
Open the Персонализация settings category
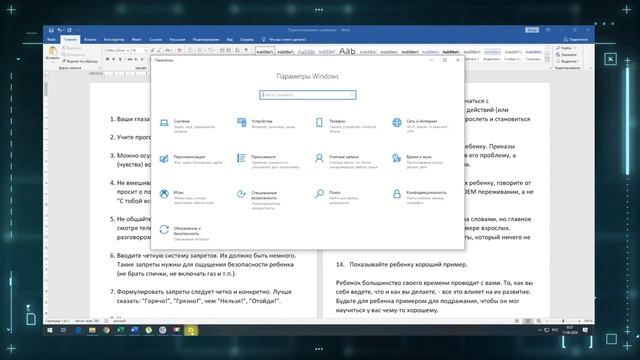tap(191, 159)
